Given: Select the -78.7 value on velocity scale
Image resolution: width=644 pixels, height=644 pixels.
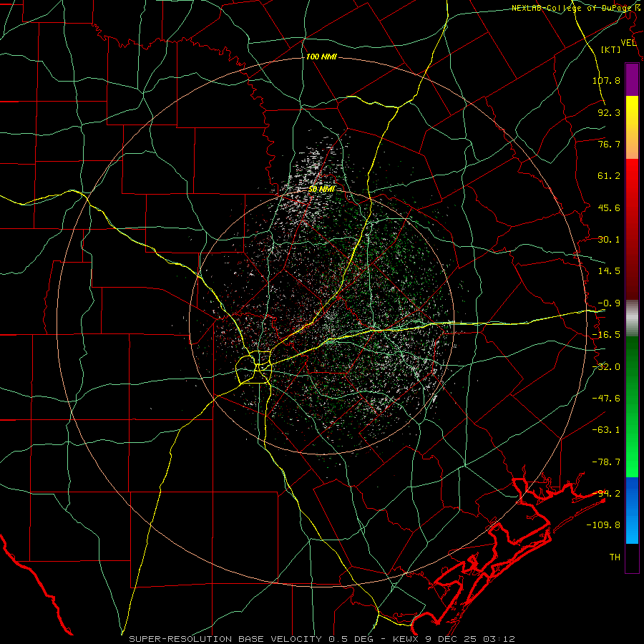Looking at the screenshot, I should [x=606, y=462].
